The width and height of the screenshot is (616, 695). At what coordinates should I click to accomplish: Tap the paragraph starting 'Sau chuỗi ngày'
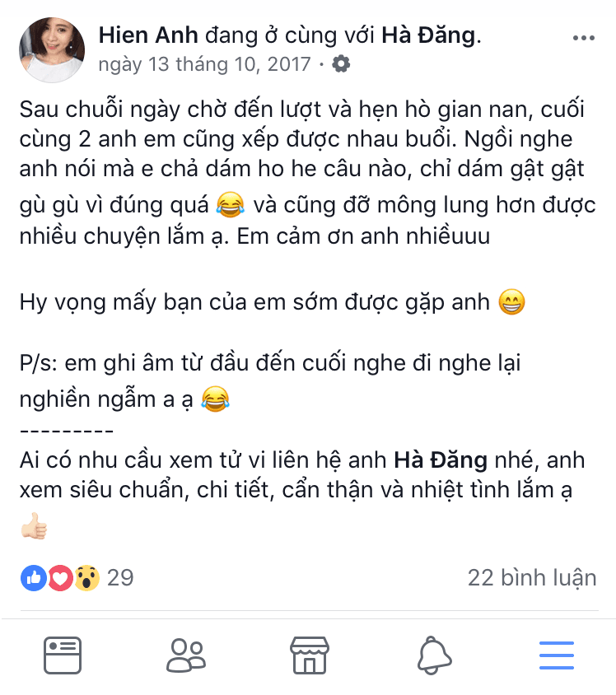click(x=307, y=172)
